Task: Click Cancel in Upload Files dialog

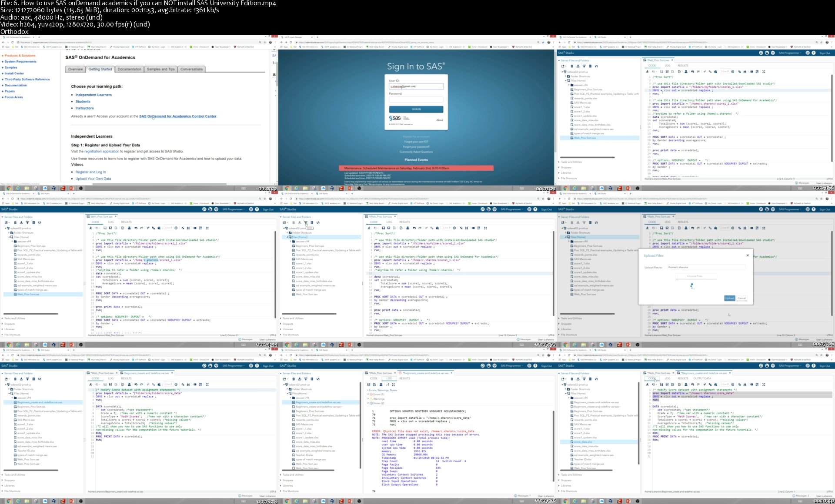Action: 741,298
